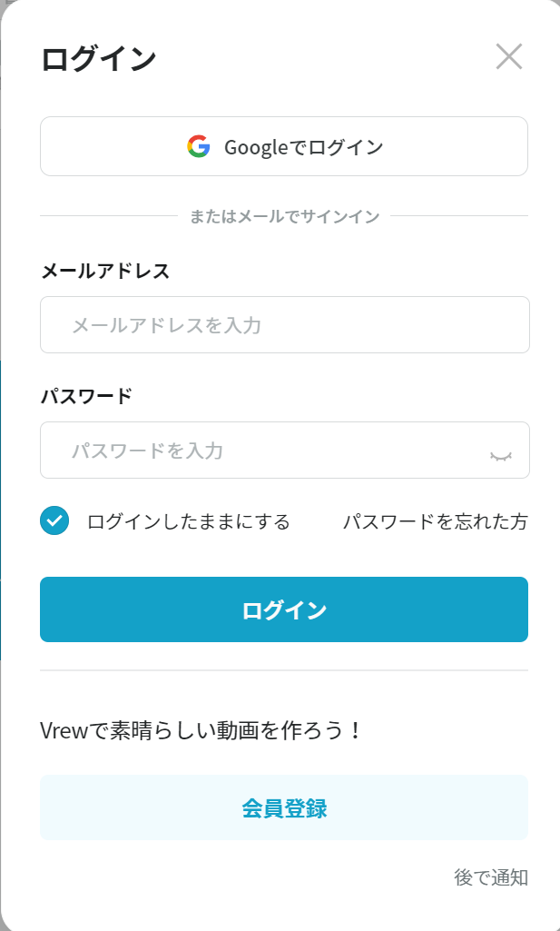Click the divider line right of またはメールでサインイン
Image resolution: width=560 pixels, height=931 pixels.
click(x=459, y=216)
